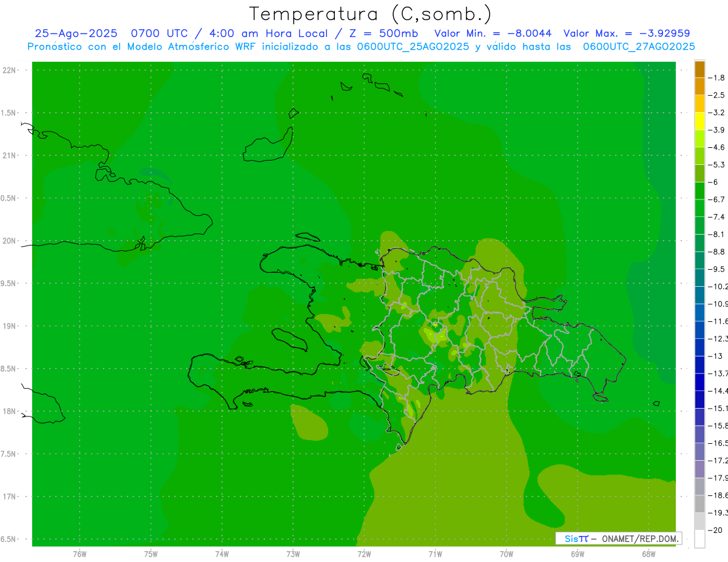The width and height of the screenshot is (728, 562).
Task: Click the "Sistt" logo text
Action: pyautogui.click(x=576, y=538)
